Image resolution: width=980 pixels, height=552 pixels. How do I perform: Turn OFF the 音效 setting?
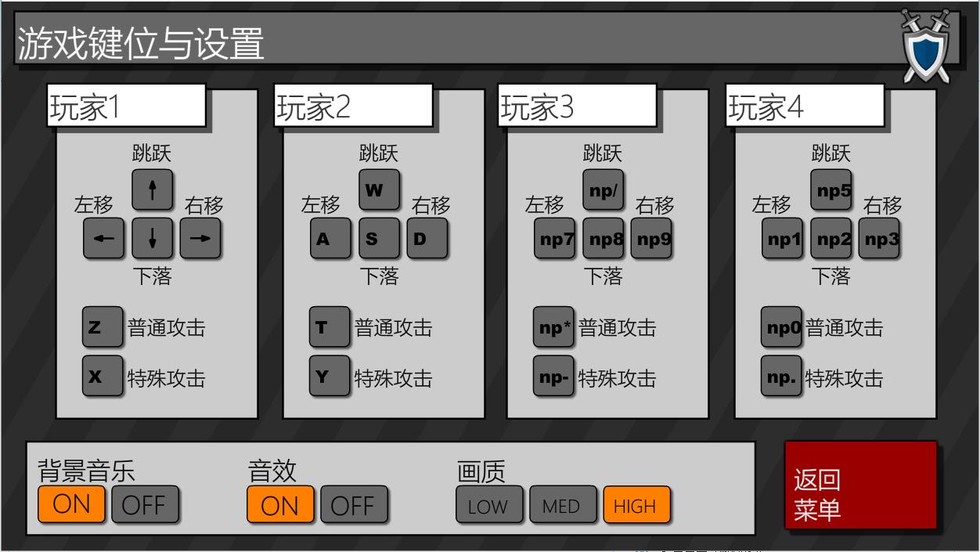coord(354,504)
